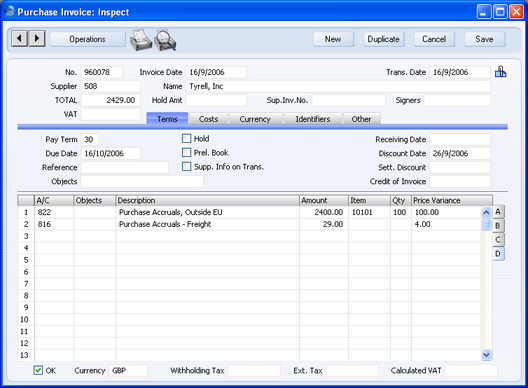The width and height of the screenshot is (528, 388).
Task: Click the Invoice Date field
Action: (216, 72)
